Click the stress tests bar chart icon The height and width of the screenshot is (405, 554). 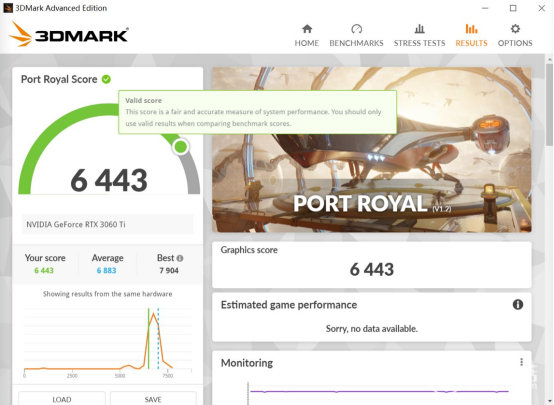(x=419, y=29)
